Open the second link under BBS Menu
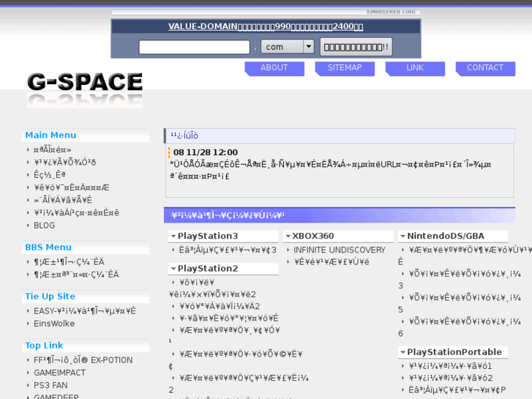532x399 pixels. point(76,275)
